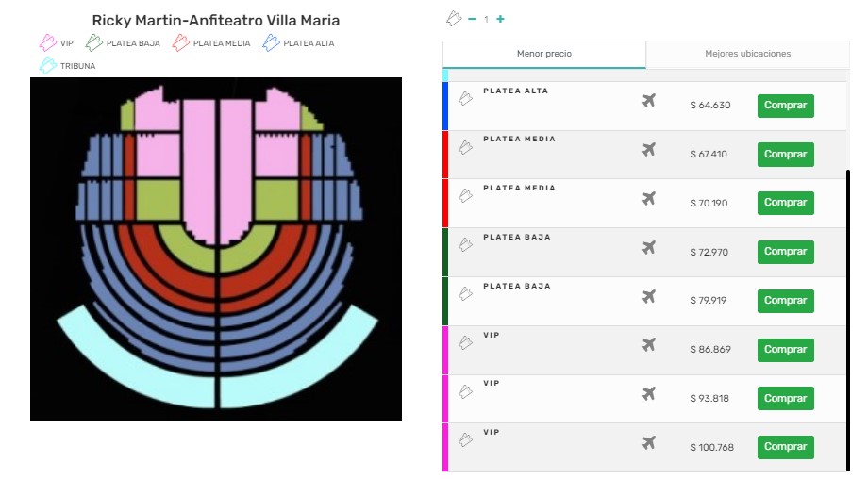Viewport: 868px width, 479px height.
Task: Click the VIP ticket legend icon
Action: pos(47,42)
